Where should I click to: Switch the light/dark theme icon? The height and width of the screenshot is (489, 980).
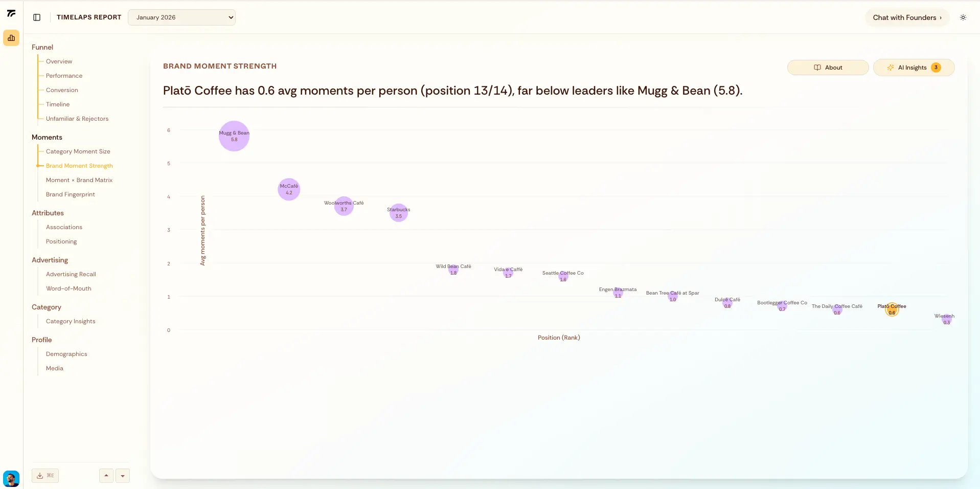coord(963,17)
